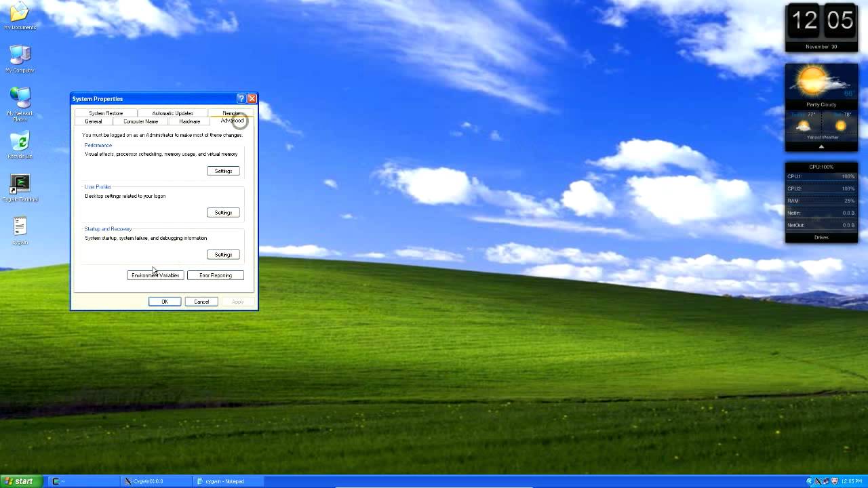Collapse the weather widget with the up arrow
This screenshot has width=868, height=488.
821,146
